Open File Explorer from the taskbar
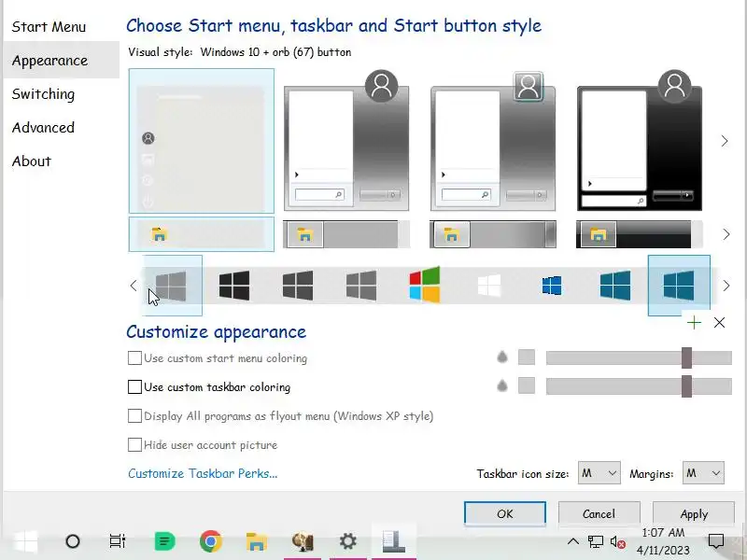 pyautogui.click(x=256, y=541)
